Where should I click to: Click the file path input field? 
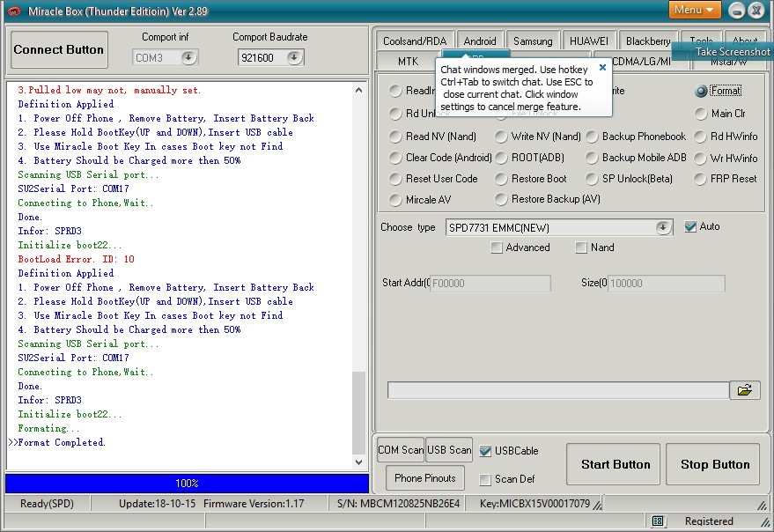click(x=558, y=389)
